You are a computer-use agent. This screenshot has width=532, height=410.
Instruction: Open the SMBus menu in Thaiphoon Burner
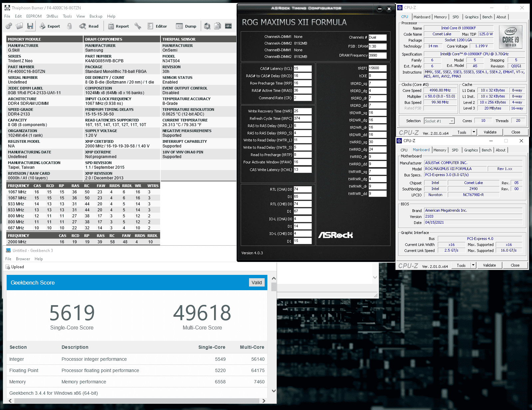tap(52, 16)
